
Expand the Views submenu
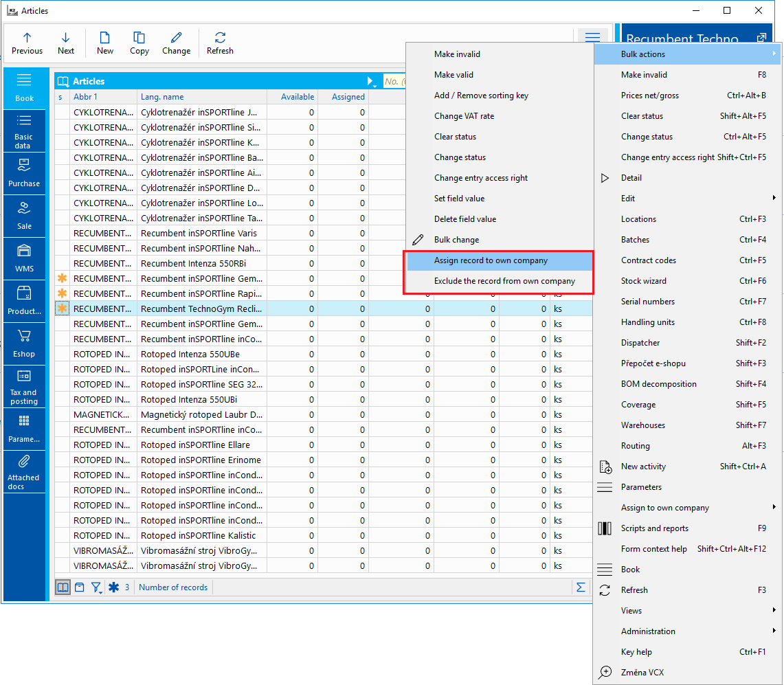coord(686,611)
